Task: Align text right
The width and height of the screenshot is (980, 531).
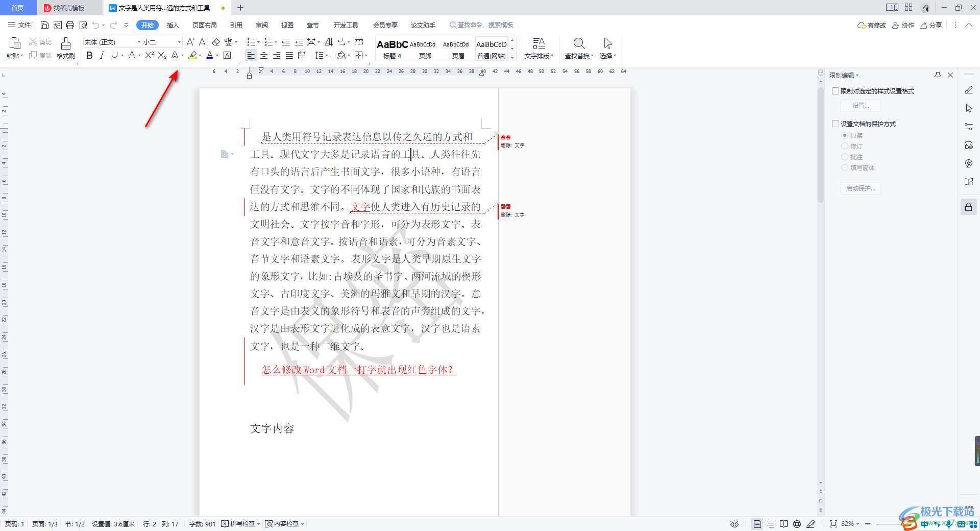Action: click(x=277, y=55)
